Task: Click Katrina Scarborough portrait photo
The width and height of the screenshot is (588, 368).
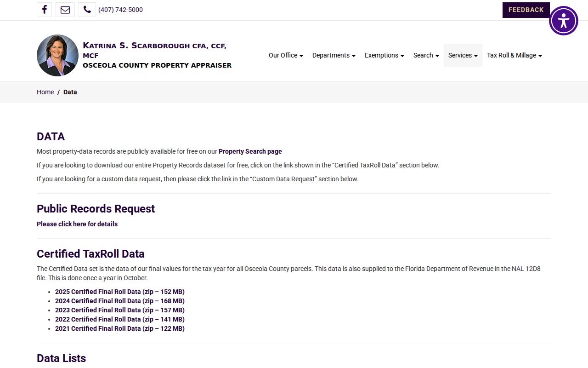Action: (x=57, y=55)
